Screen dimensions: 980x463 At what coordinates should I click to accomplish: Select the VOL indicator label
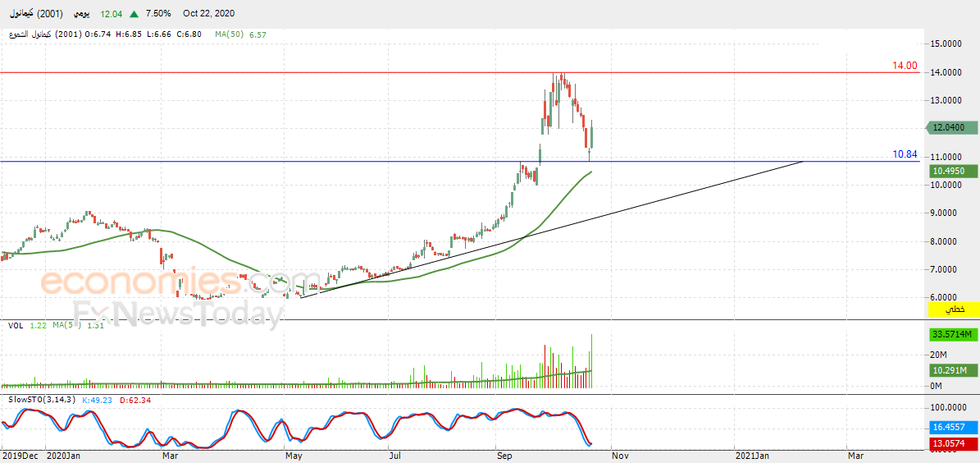coord(16,326)
